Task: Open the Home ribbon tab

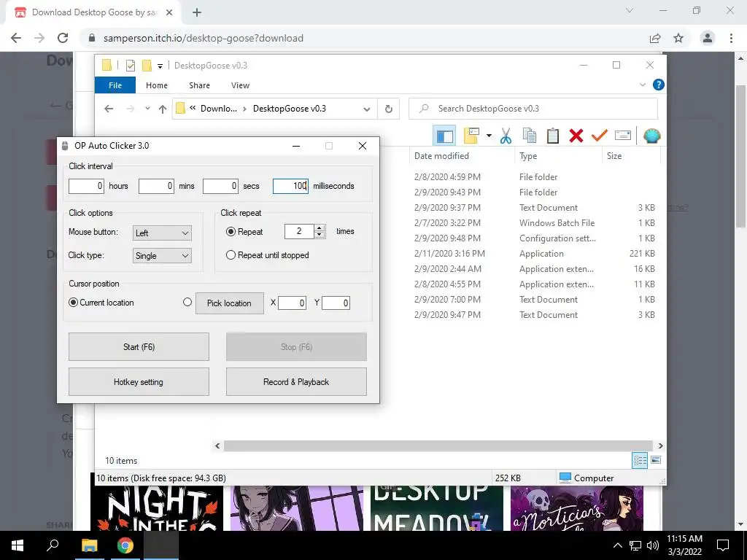Action: [157, 85]
